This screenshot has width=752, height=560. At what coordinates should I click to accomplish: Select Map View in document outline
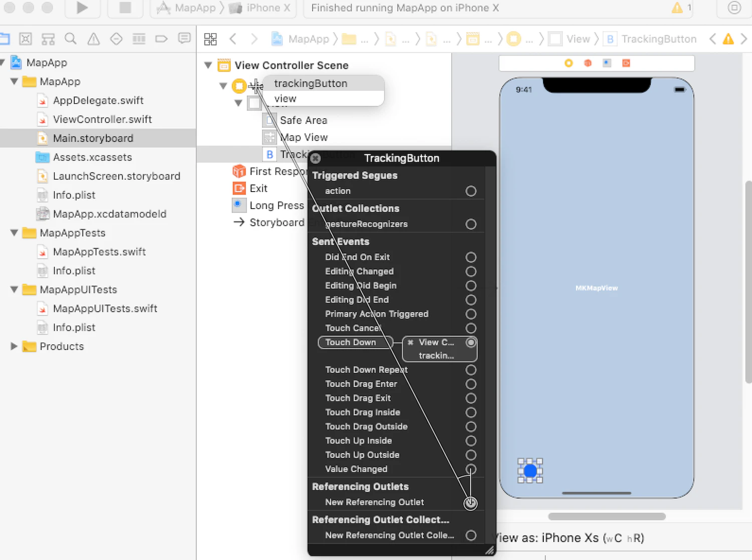tap(303, 137)
